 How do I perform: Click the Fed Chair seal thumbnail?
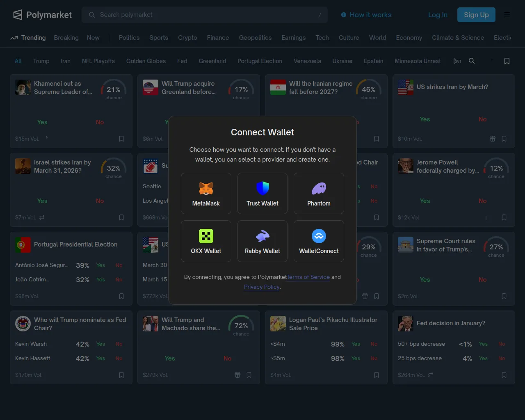point(23,324)
